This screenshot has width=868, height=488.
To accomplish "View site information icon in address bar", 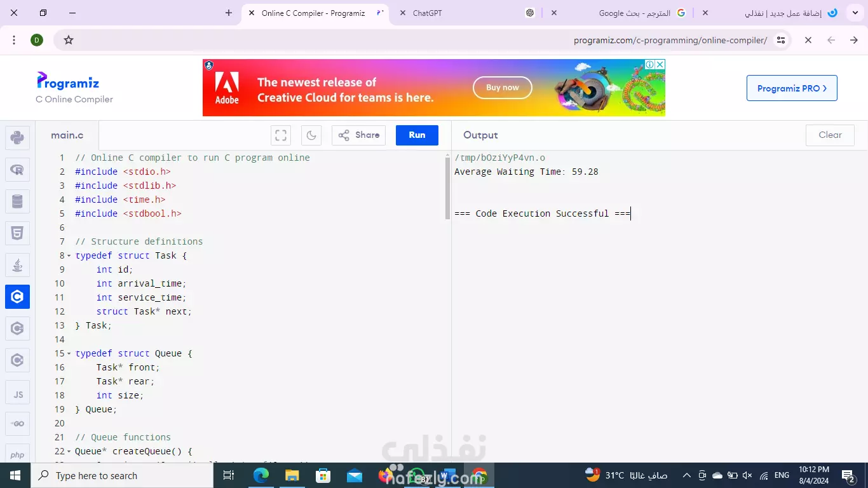I will (x=781, y=40).
